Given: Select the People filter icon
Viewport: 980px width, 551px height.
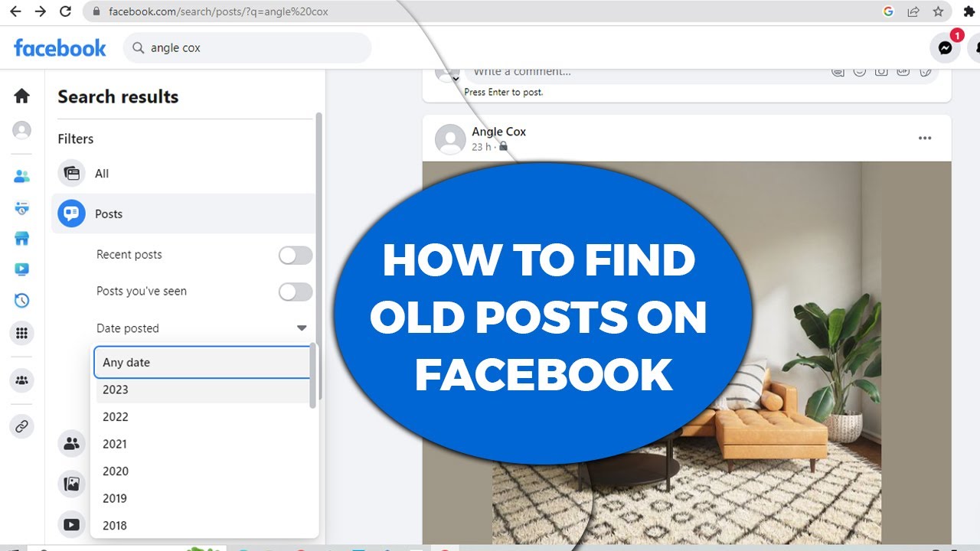Looking at the screenshot, I should 72,443.
